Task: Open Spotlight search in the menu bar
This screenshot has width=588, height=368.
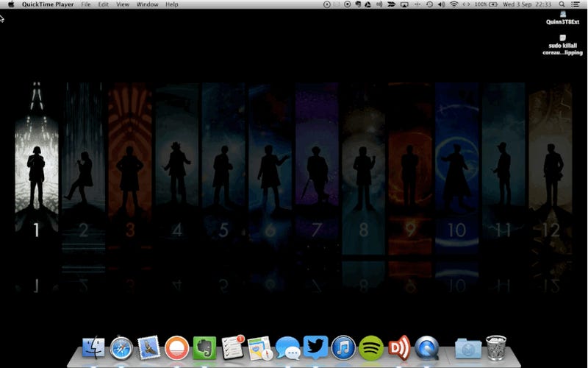Action: [562, 4]
